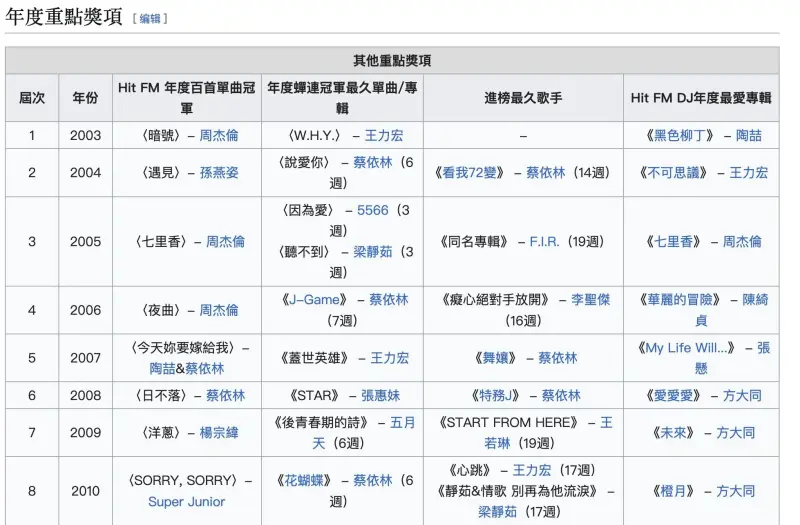Click the Hit FM 年度百首單曲冠軍 header
800x525 pixels.
tap(187, 97)
